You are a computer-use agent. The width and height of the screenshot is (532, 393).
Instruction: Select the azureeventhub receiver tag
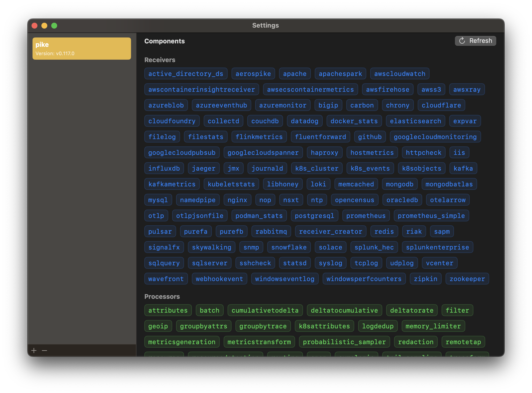click(x=221, y=105)
